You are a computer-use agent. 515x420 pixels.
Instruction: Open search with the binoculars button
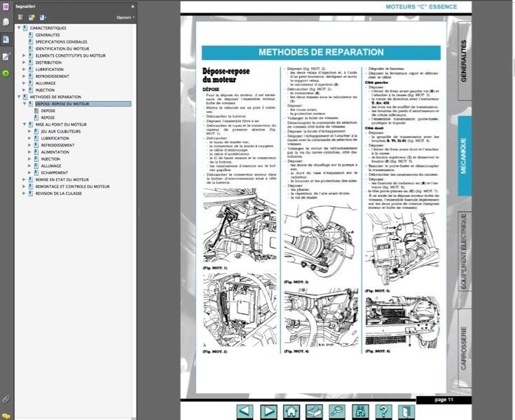pyautogui.click(x=360, y=412)
